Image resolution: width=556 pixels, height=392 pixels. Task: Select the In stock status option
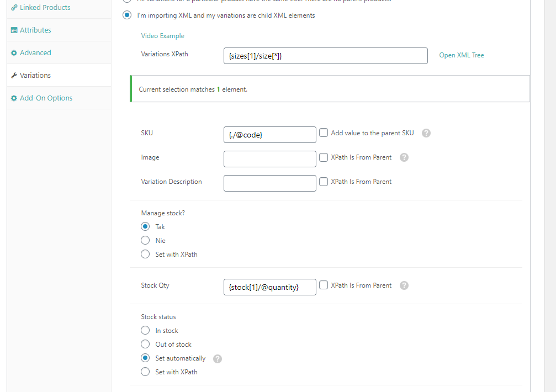(x=145, y=331)
